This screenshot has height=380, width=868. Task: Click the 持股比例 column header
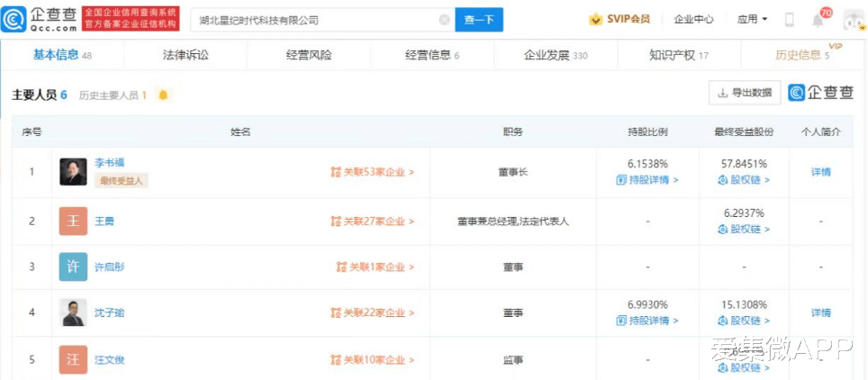(647, 131)
